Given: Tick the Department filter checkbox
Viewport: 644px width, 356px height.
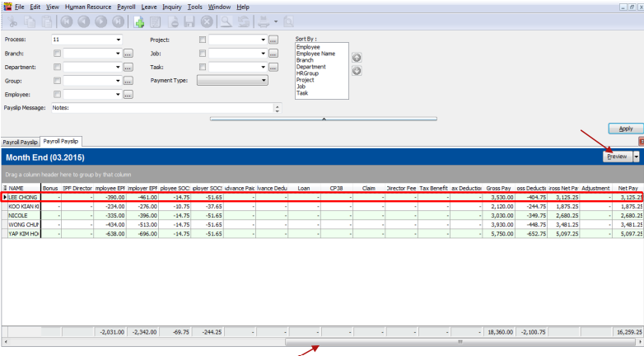Looking at the screenshot, I should (x=58, y=68).
